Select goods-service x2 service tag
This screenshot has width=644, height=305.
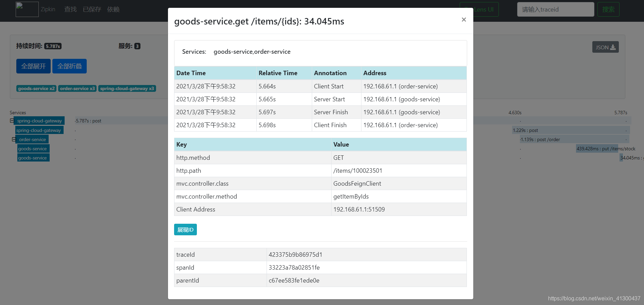point(36,88)
